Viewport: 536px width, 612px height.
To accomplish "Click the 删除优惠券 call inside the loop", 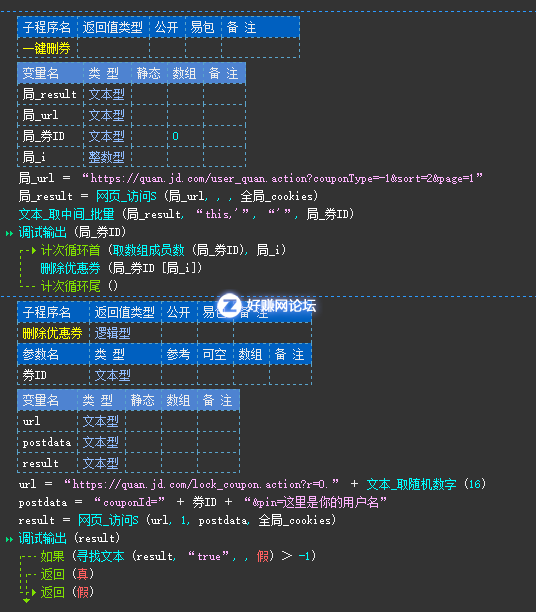I will click(70, 268).
